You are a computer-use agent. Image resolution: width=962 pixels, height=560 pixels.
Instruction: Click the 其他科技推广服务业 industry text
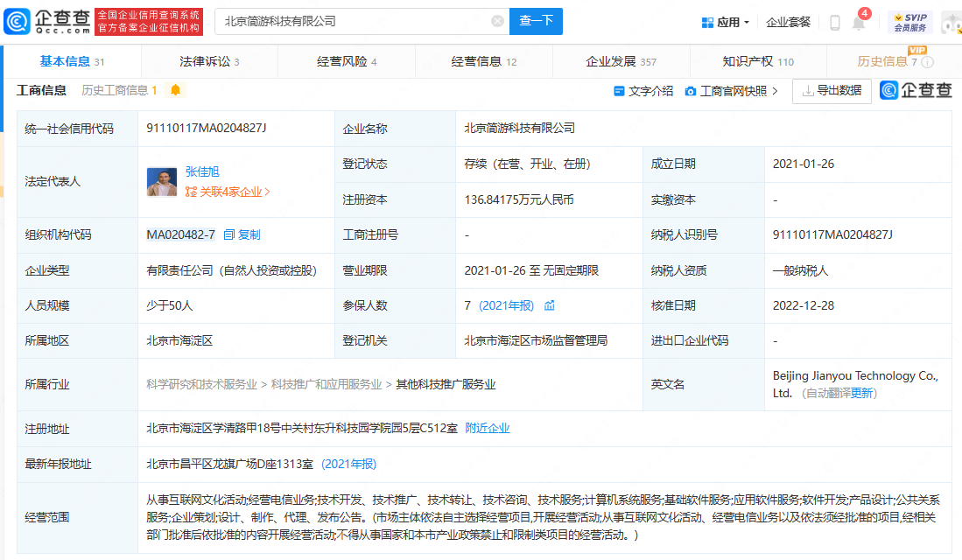pyautogui.click(x=446, y=385)
